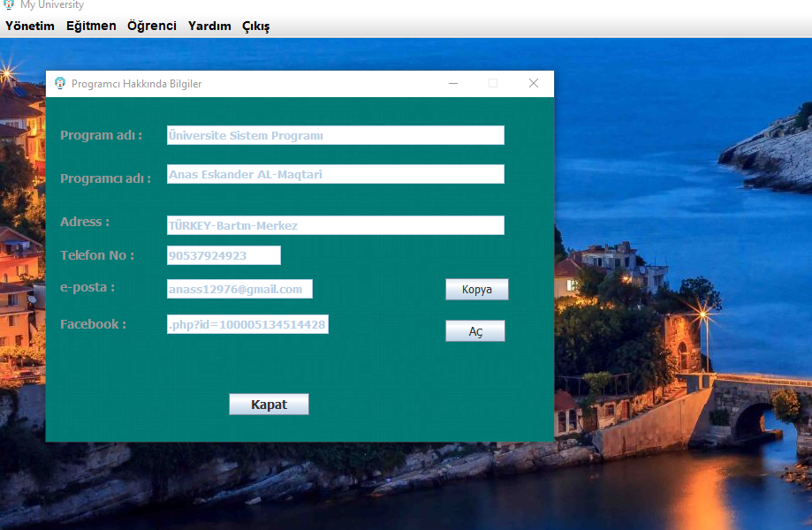Open the Eğitmen menu
812x530 pixels.
(91, 26)
